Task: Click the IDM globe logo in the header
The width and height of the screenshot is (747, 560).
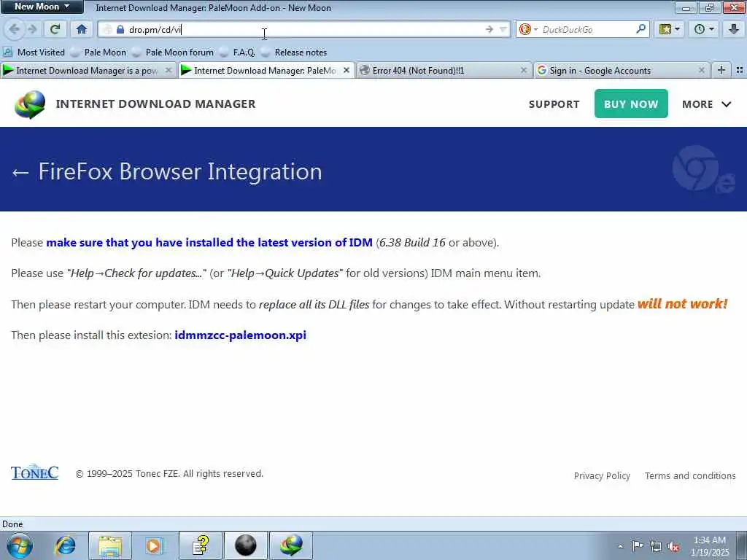Action: coord(30,104)
